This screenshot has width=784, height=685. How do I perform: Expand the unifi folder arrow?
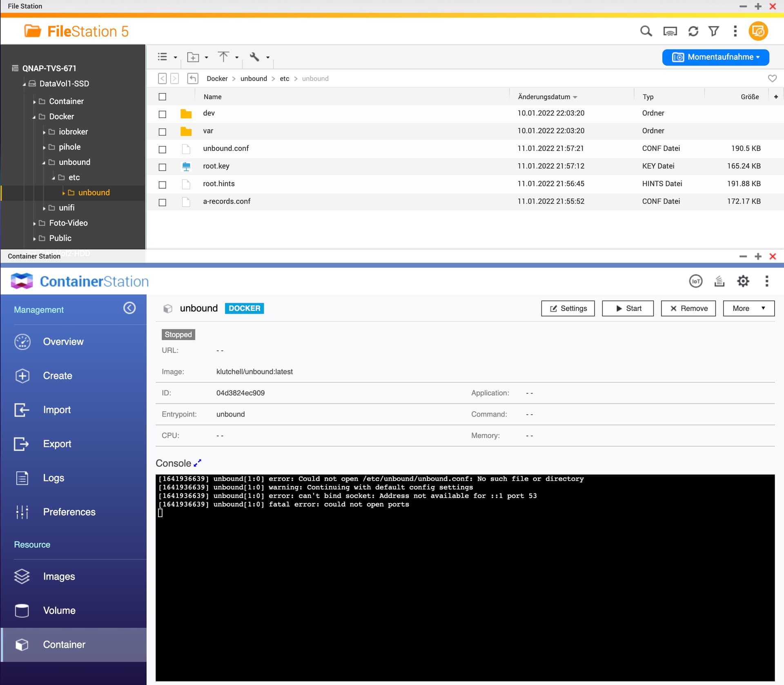pyautogui.click(x=44, y=208)
